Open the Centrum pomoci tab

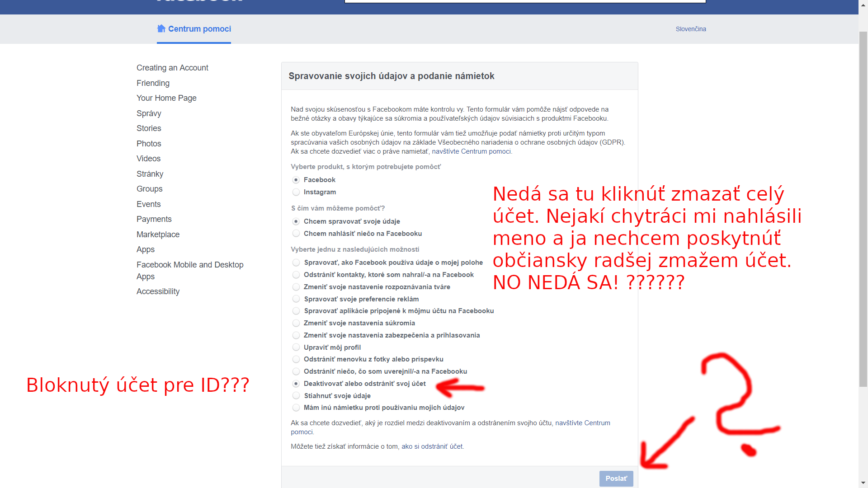[194, 29]
